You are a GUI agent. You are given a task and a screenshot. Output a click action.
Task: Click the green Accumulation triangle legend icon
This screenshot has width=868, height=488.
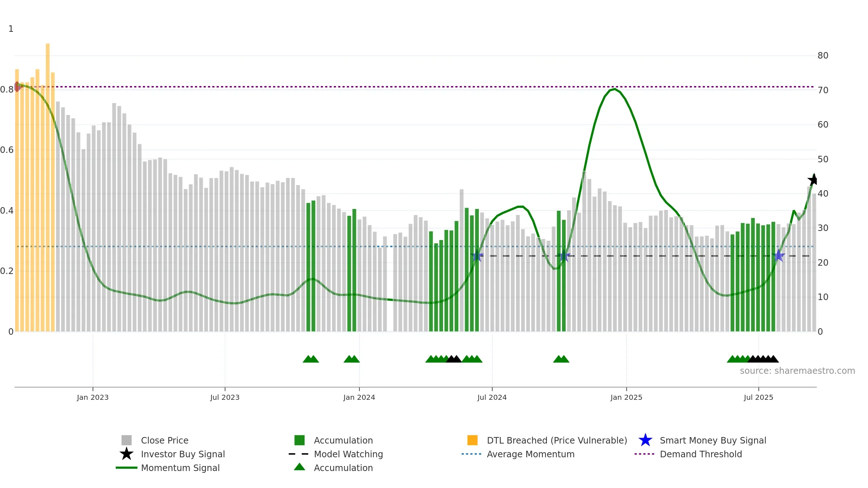click(x=299, y=467)
